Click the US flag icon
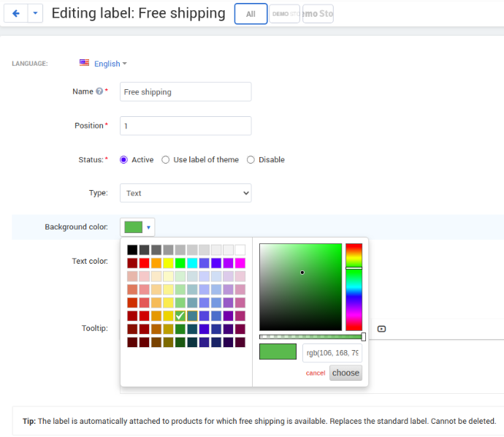Image resolution: width=504 pixels, height=437 pixels. 84,62
